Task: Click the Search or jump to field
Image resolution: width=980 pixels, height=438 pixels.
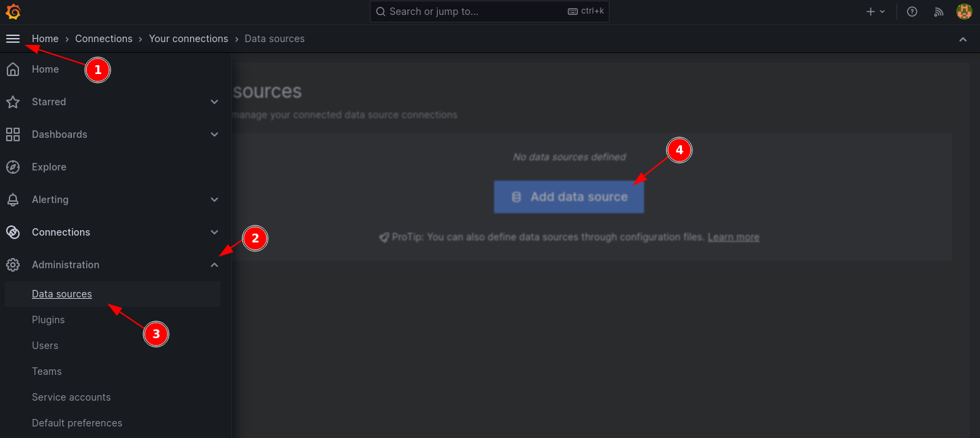Action: (x=475, y=12)
